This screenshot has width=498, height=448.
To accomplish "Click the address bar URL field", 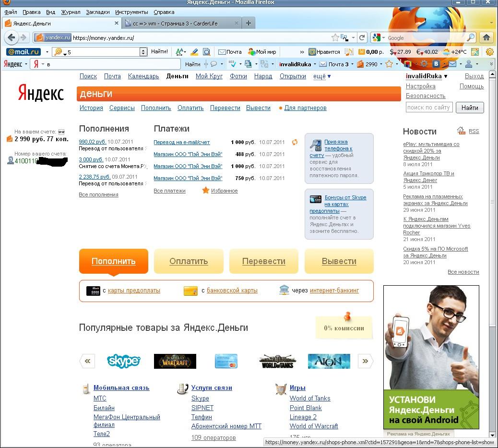I will point(200,37).
